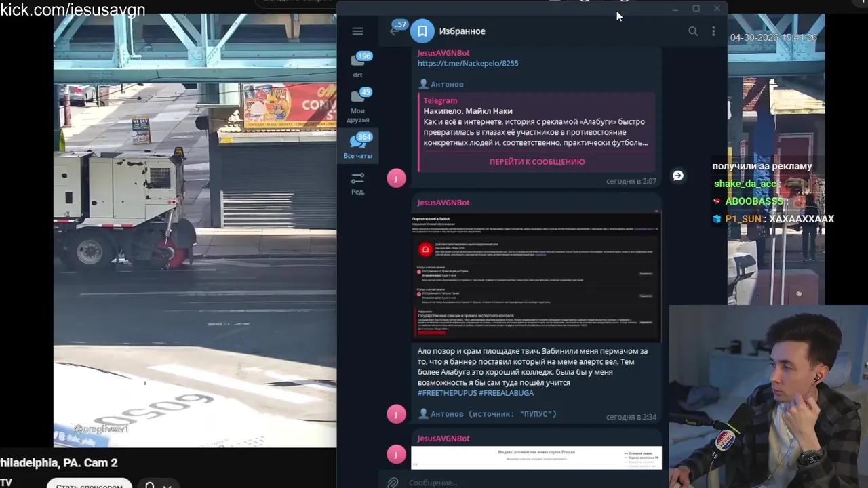868x488 pixels.
Task: Open the Telegram hamburger main menu
Action: point(357,31)
